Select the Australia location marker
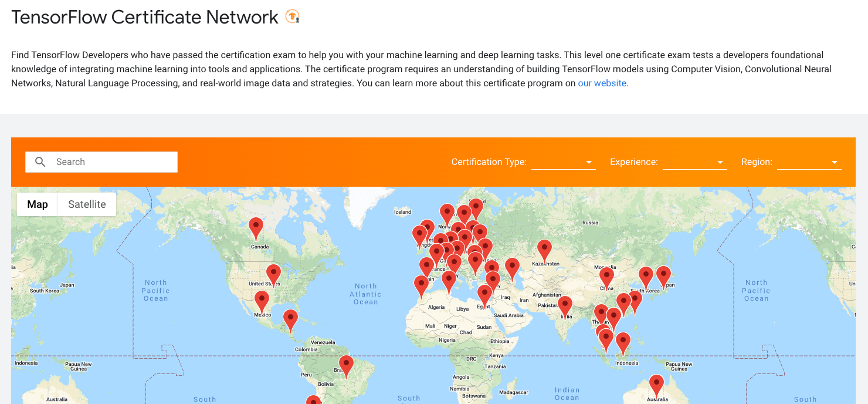The image size is (868, 404). coord(657,386)
